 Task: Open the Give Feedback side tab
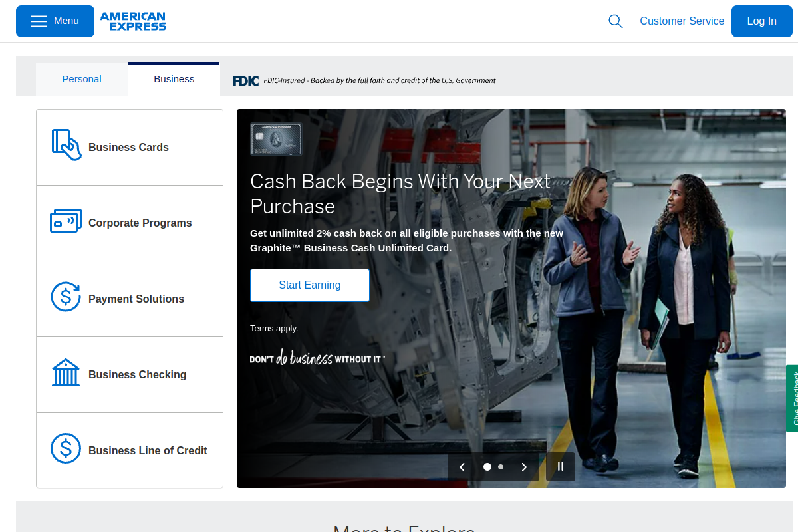[x=792, y=398]
